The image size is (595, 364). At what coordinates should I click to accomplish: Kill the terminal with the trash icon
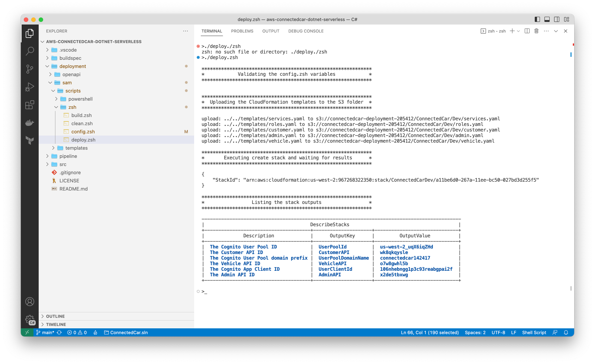click(x=536, y=31)
